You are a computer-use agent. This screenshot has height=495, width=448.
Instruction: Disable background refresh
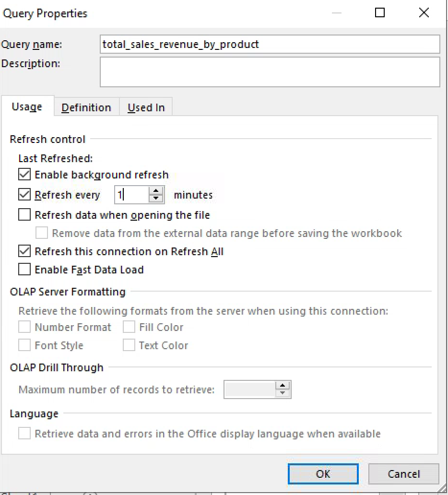click(x=24, y=174)
